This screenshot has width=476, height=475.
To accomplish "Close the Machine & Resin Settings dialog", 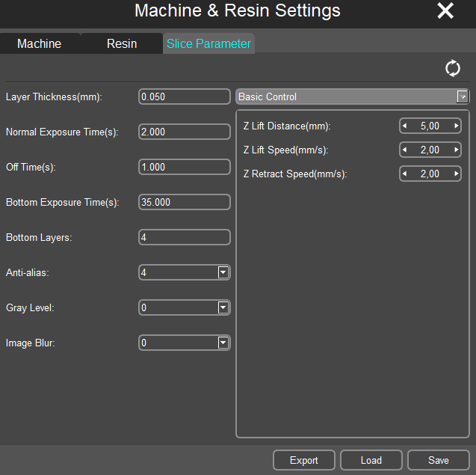I will point(445,10).
